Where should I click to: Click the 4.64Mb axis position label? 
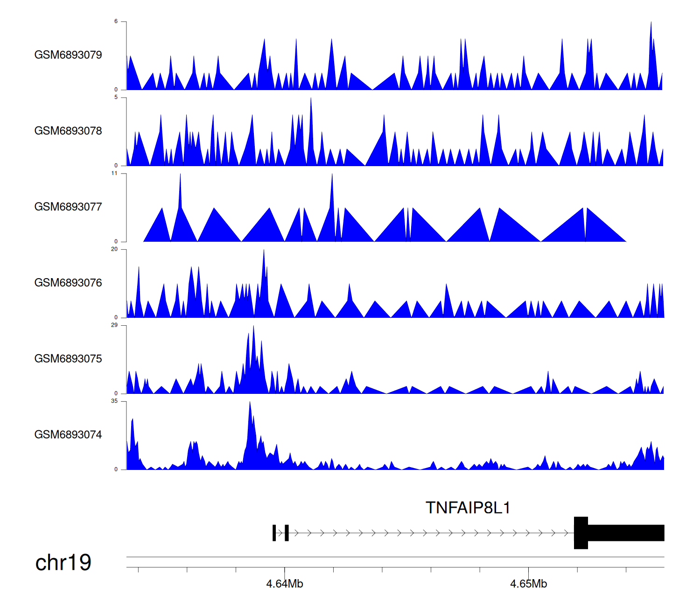point(285,584)
